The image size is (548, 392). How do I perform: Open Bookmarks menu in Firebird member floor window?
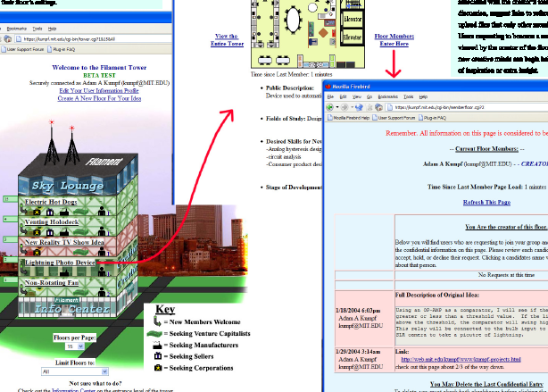point(387,96)
